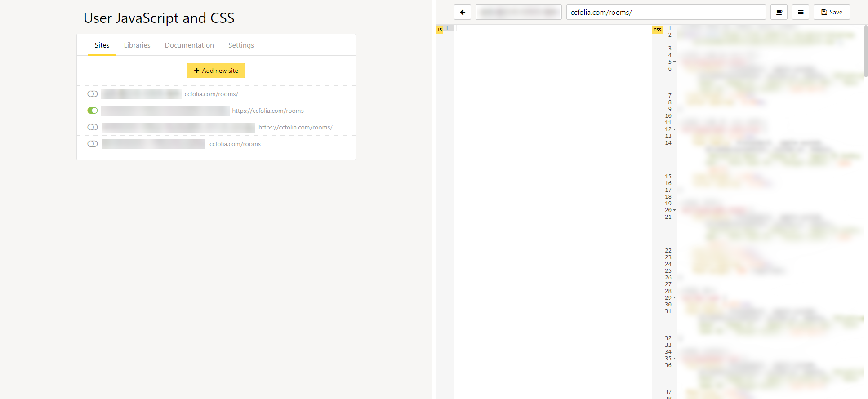The width and height of the screenshot is (868, 399).
Task: Switch on the toggle beside ccfolia.com/rooms
Action: [x=93, y=144]
